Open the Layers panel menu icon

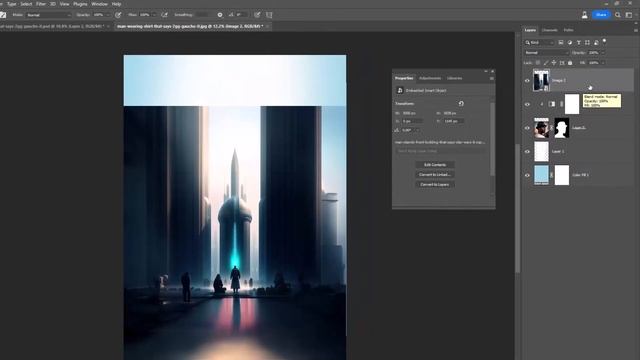pos(636,30)
